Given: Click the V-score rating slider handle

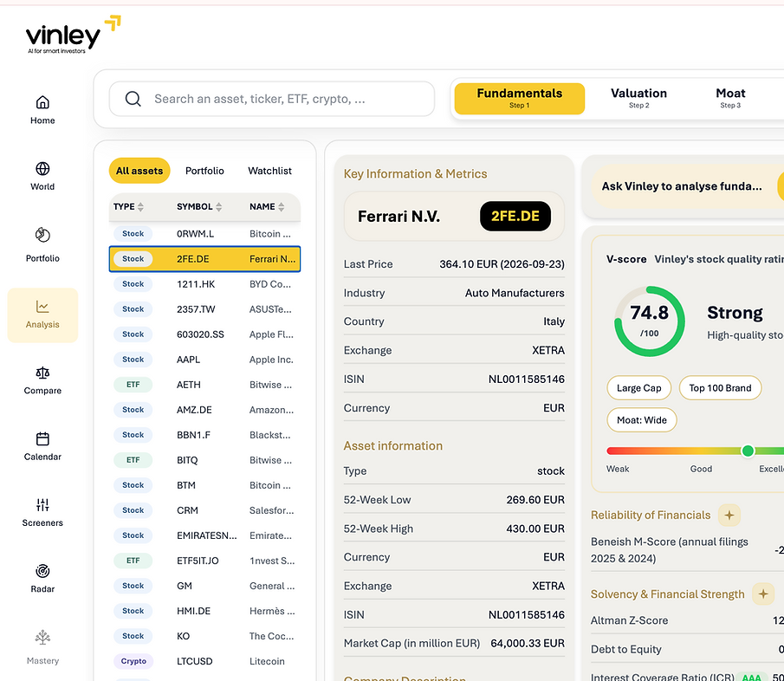Looking at the screenshot, I should click(x=748, y=451).
